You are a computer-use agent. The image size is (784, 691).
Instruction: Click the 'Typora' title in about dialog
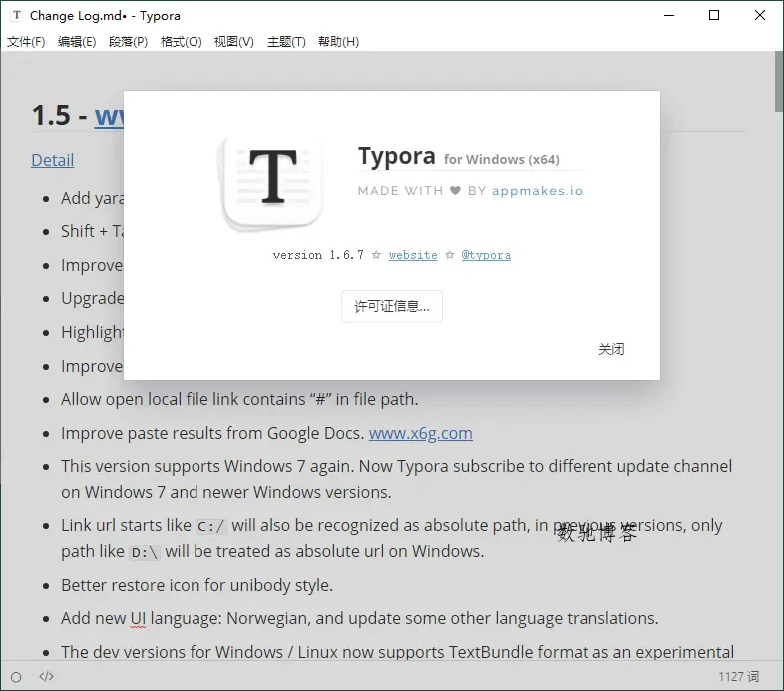397,156
